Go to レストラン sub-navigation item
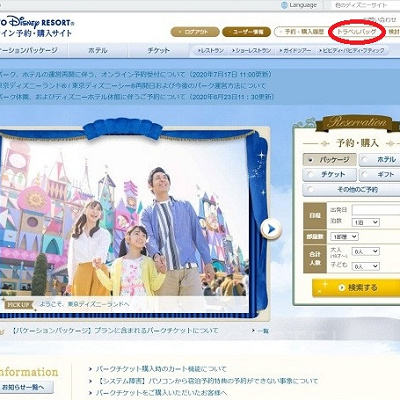The image size is (400, 400). [210, 51]
